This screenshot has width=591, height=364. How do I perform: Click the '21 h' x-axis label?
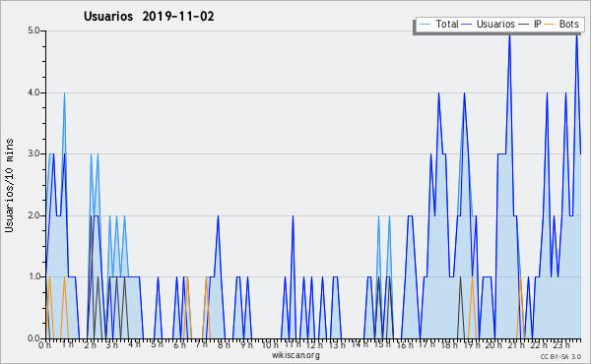(x=516, y=344)
